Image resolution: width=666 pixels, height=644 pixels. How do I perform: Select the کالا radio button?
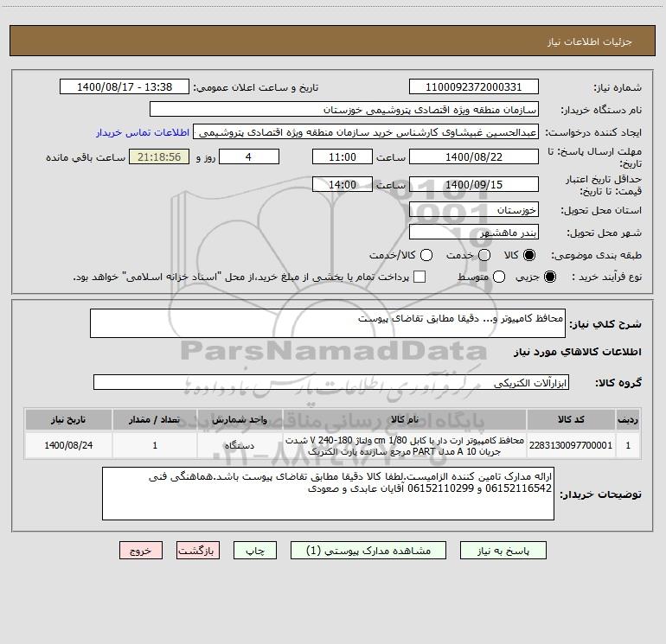(x=529, y=255)
